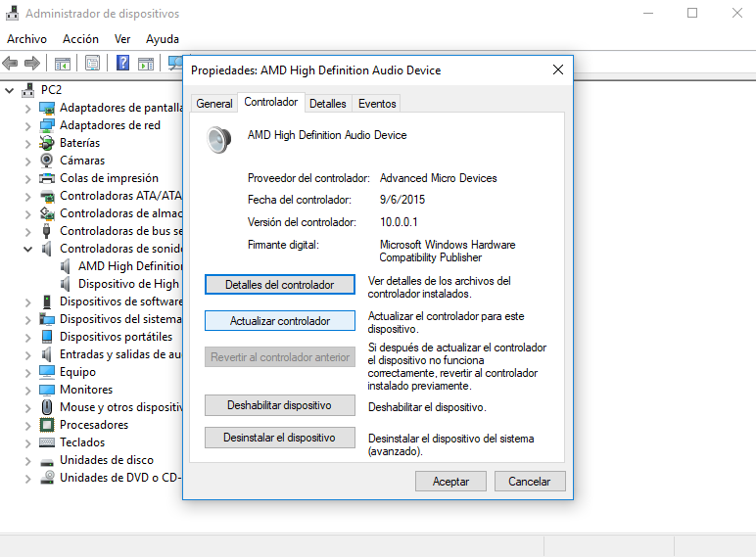Click driver date value 9/6/2015
This screenshot has height=557, width=756.
[x=402, y=200]
